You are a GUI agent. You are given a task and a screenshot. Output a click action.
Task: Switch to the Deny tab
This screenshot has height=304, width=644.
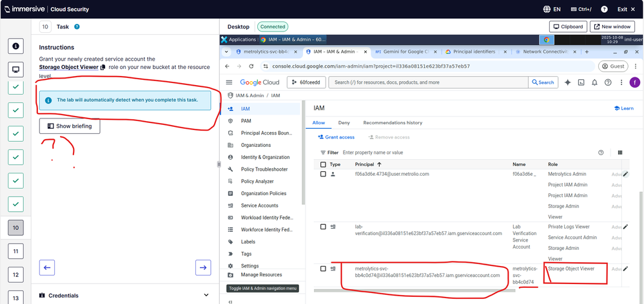(344, 122)
